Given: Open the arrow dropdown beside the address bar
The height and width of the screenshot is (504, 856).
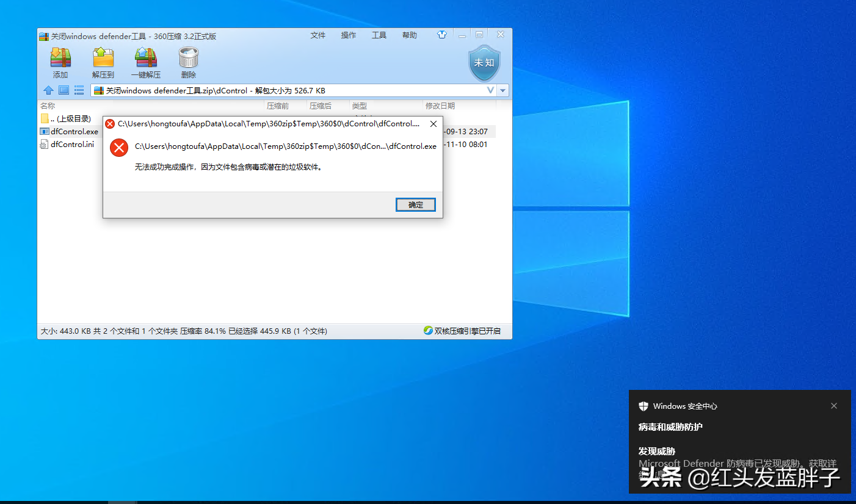Looking at the screenshot, I should 503,90.
